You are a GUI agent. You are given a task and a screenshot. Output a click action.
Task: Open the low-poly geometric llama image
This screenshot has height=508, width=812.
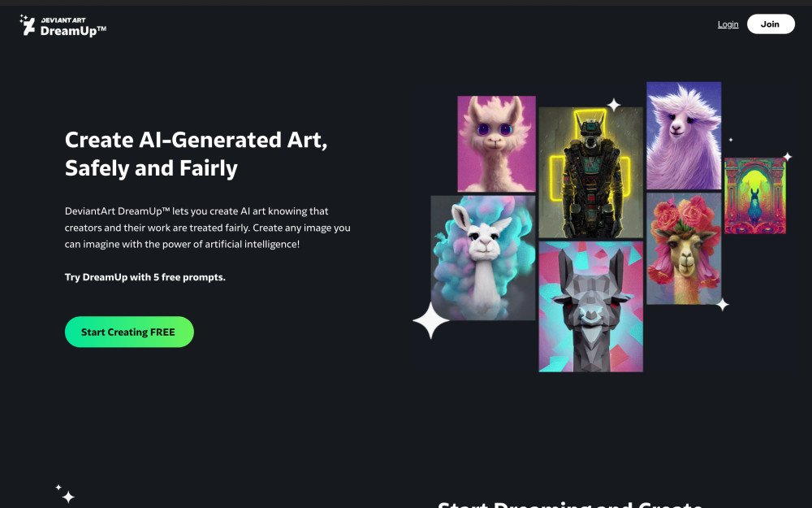[590, 306]
